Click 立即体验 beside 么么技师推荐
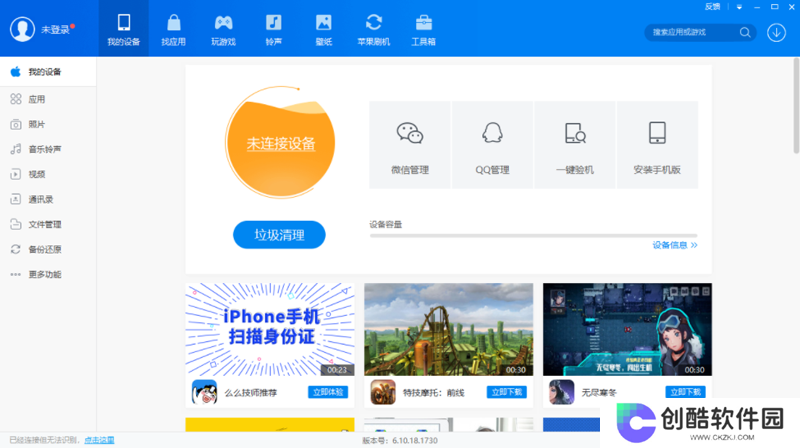800x448 pixels. click(x=328, y=392)
